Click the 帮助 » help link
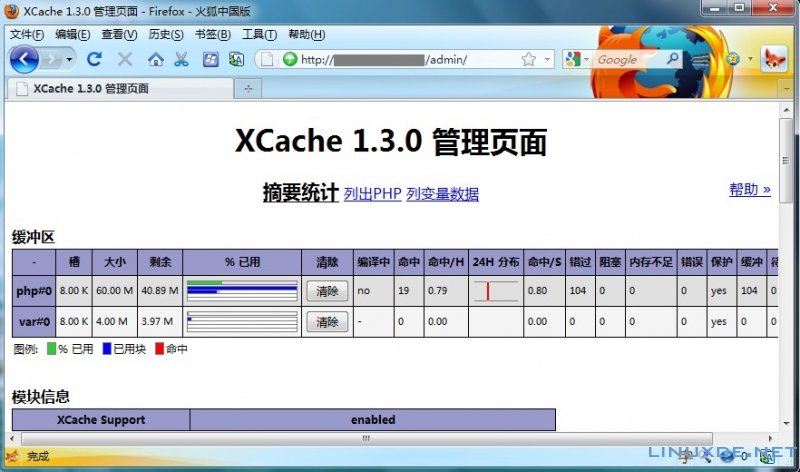Image resolution: width=800 pixels, height=472 pixels. click(x=749, y=189)
